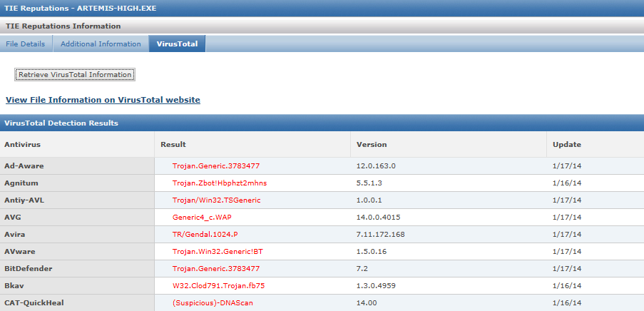The image size is (644, 311).
Task: Click the TIE Reputations - ARTEMIS-HIGH.EXE title
Action: coord(80,8)
